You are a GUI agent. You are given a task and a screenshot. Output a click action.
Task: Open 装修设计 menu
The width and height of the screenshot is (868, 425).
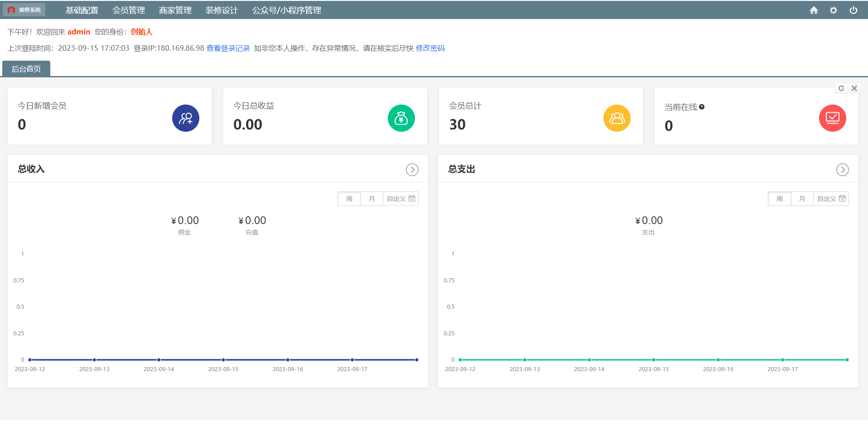coord(222,10)
